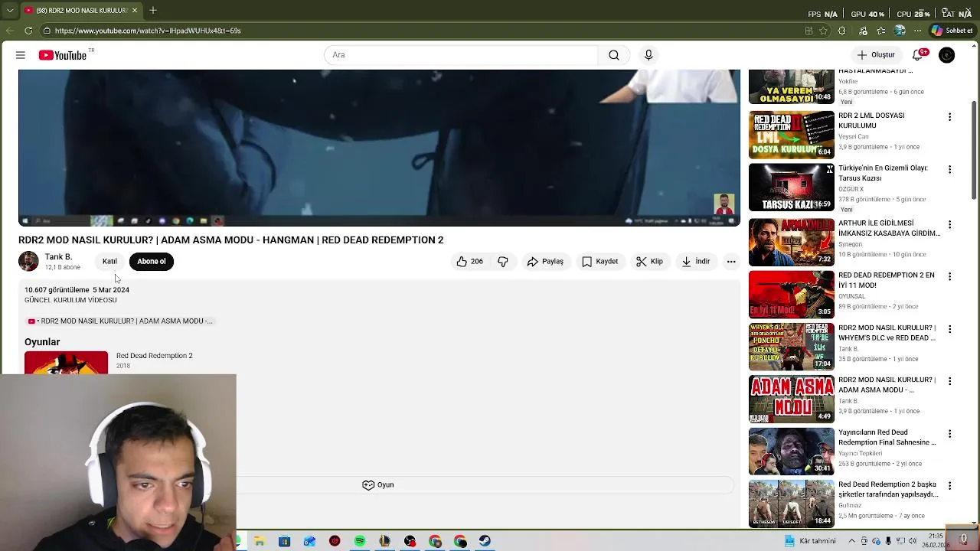
Task: Open options for ARTHUR İLE GİDİLMESİ video
Action: coord(949,224)
